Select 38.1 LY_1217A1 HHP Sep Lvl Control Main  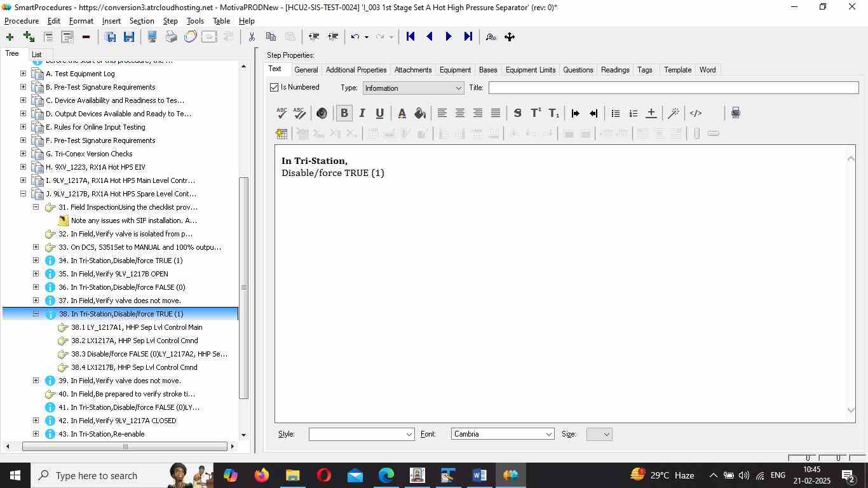tap(137, 327)
